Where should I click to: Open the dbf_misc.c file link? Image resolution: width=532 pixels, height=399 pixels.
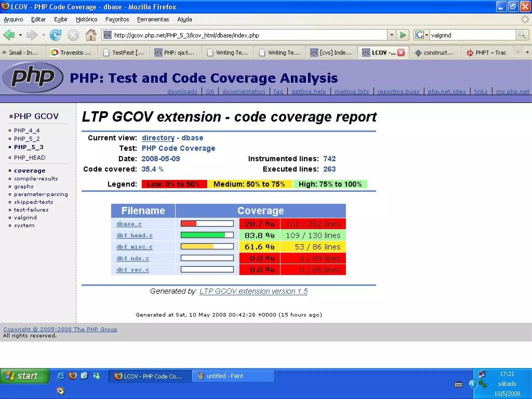pyautogui.click(x=134, y=247)
